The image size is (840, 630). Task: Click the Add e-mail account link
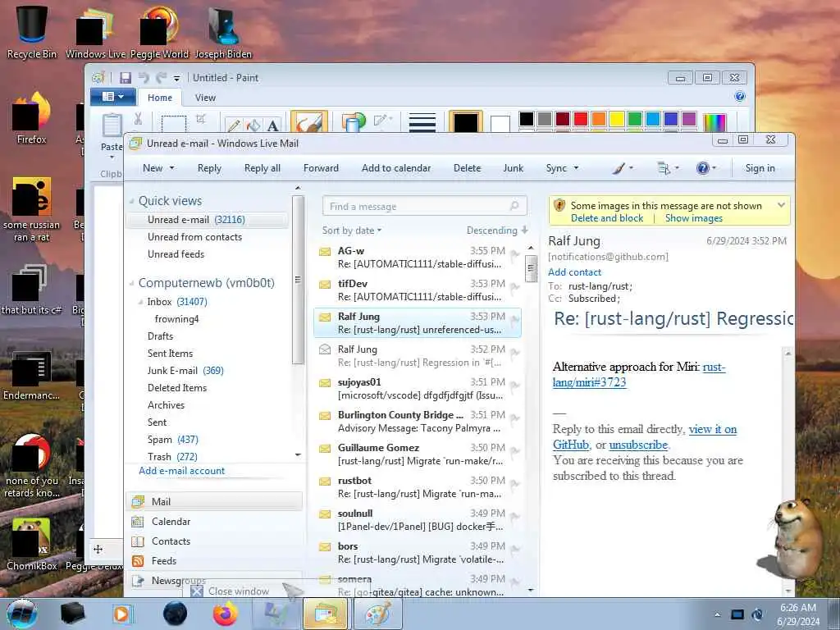181,471
